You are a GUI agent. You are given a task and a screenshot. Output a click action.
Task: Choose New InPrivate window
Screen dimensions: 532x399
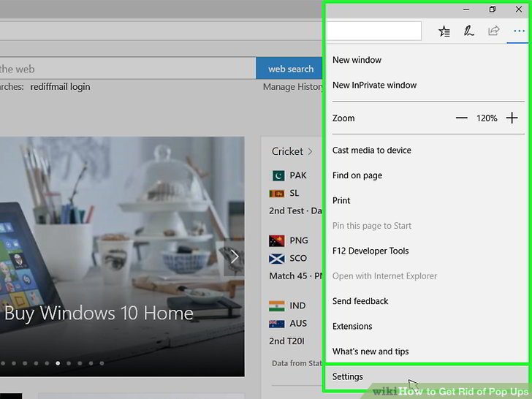point(375,85)
